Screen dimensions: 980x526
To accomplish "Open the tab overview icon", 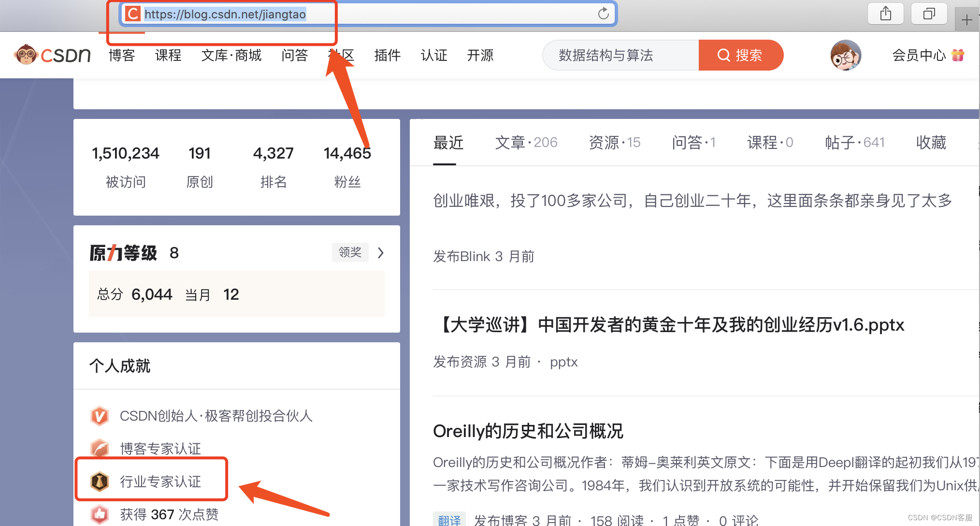I will click(929, 14).
